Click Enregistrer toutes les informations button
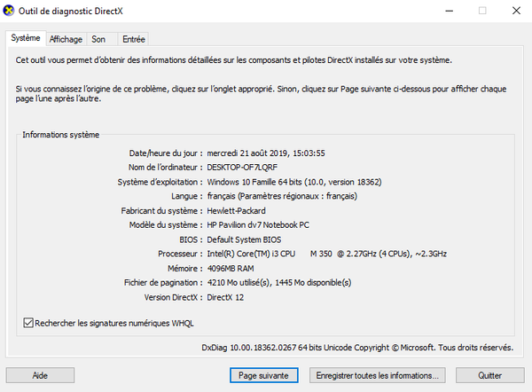This screenshot has height=392, width=532. click(379, 375)
